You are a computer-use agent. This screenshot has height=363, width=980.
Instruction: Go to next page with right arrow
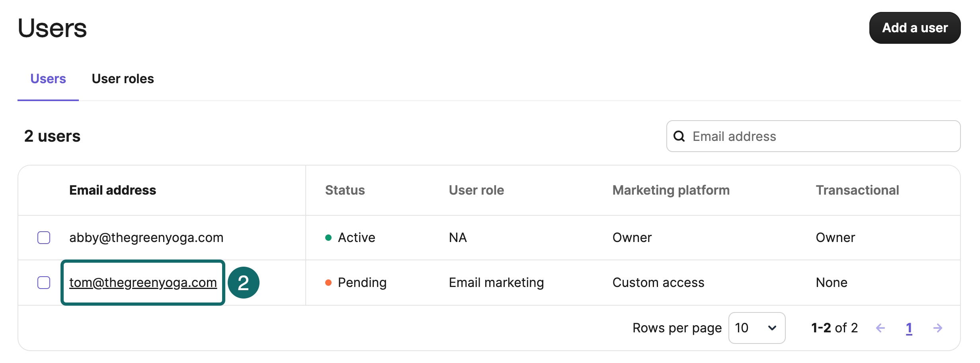click(x=938, y=328)
